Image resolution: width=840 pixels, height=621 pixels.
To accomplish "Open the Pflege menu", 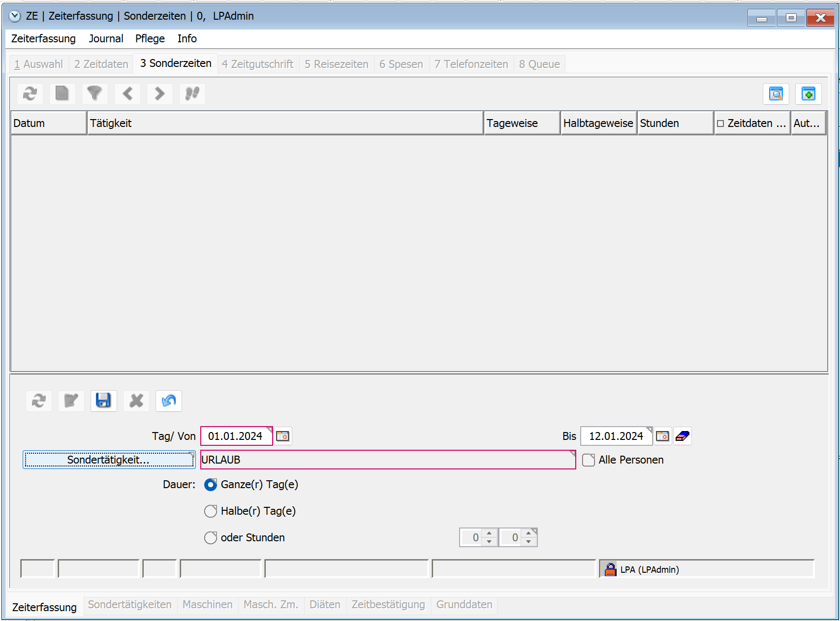I will (x=150, y=38).
